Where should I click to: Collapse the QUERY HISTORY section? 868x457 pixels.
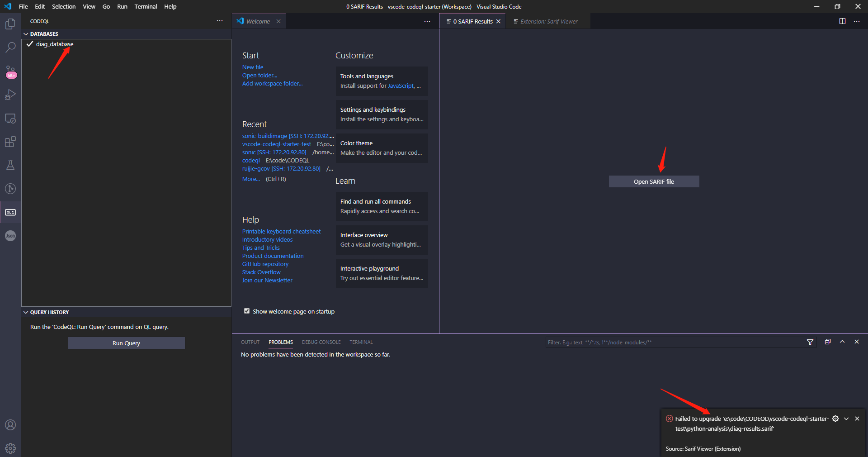point(26,312)
